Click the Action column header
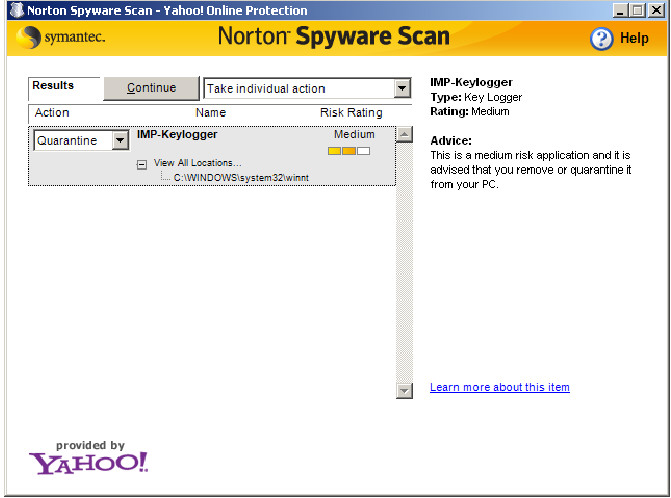This screenshot has width=671, height=498. click(52, 113)
